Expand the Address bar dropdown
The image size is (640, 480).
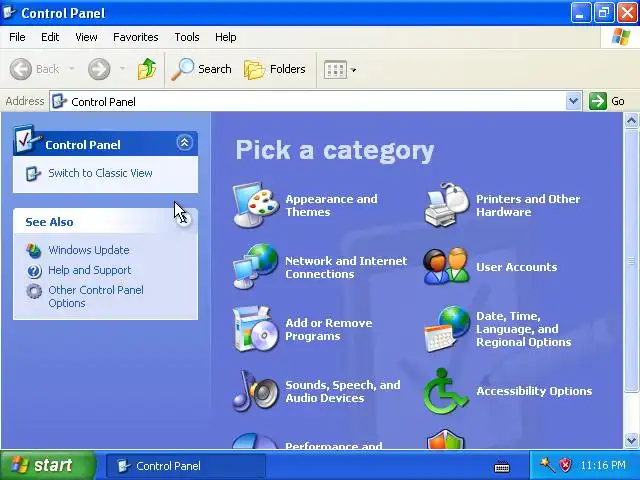[x=573, y=101]
